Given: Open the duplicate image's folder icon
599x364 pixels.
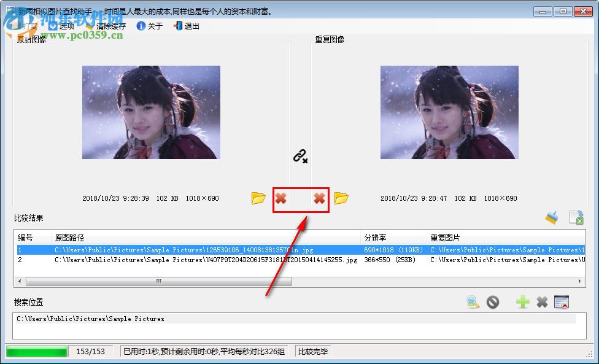Looking at the screenshot, I should pos(343,198).
